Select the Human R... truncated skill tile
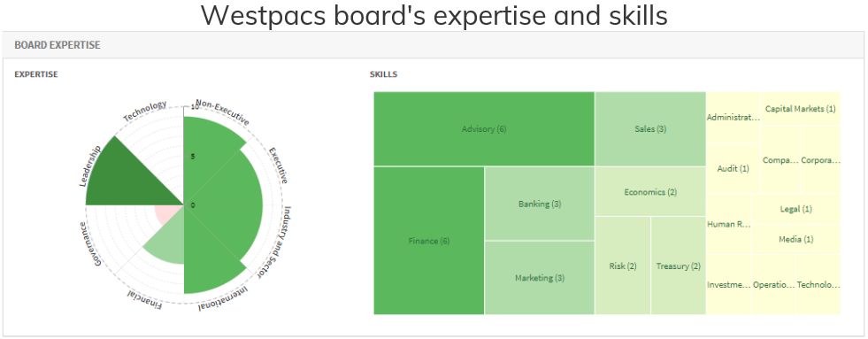 728,224
